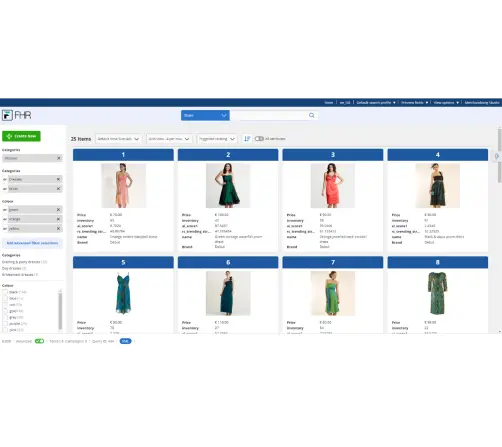
Task: Click Add advanced filter selections link
Action: (32, 243)
